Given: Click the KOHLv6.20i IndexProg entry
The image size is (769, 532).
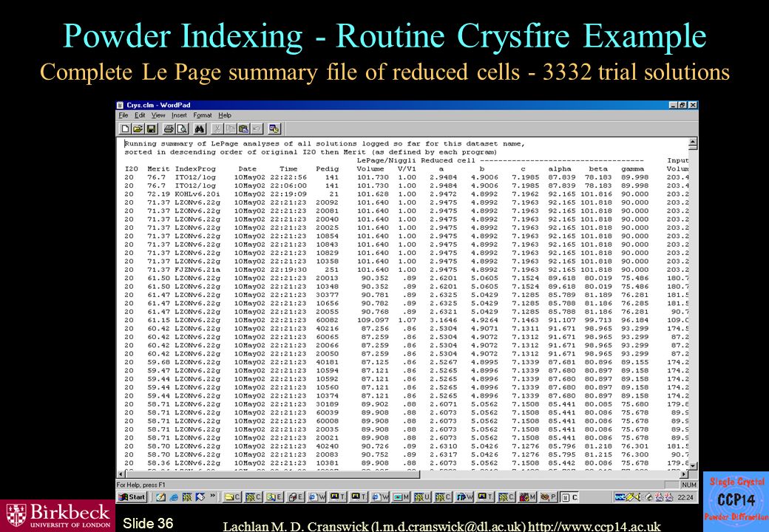Looking at the screenshot, I should [x=197, y=194].
